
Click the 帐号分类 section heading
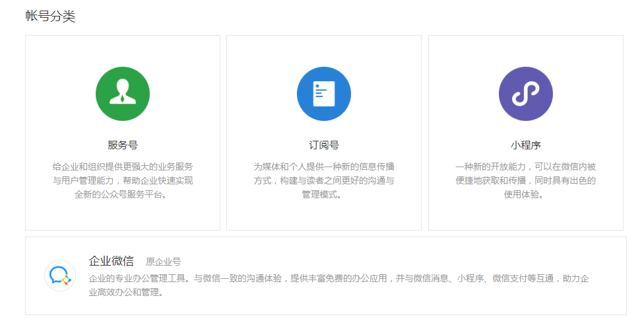click(x=50, y=17)
